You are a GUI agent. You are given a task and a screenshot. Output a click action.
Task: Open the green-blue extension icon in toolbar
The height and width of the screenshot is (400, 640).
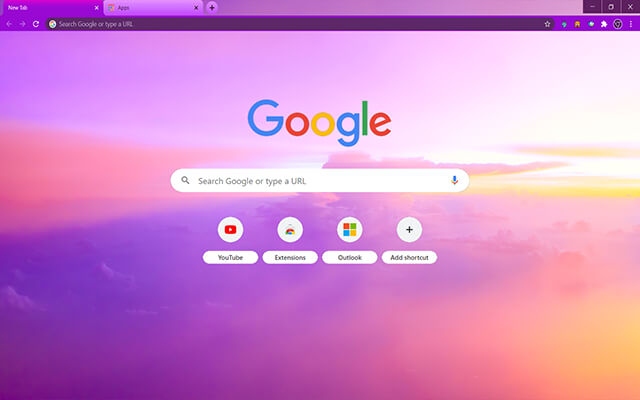tap(564, 24)
